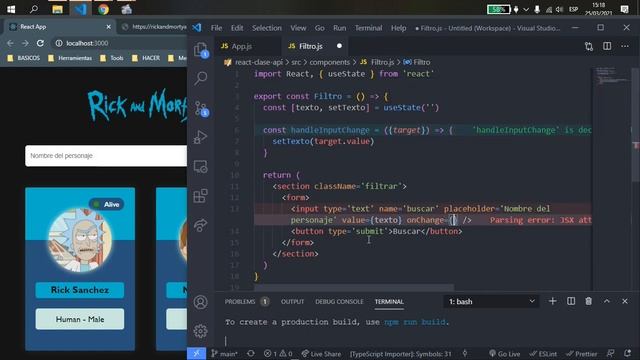
Task: Click the feedback icon in status bar
Action: pos(611,353)
